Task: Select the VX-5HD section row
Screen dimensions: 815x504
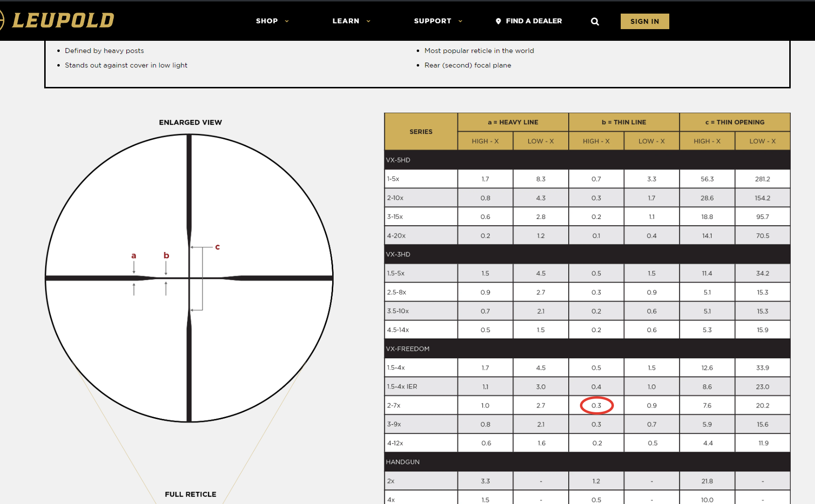Action: coord(587,160)
